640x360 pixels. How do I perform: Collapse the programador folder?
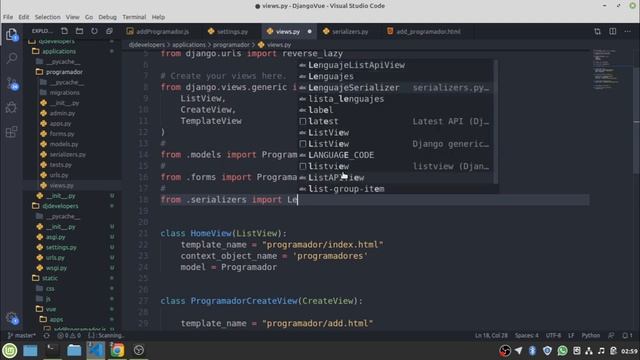click(x=64, y=72)
